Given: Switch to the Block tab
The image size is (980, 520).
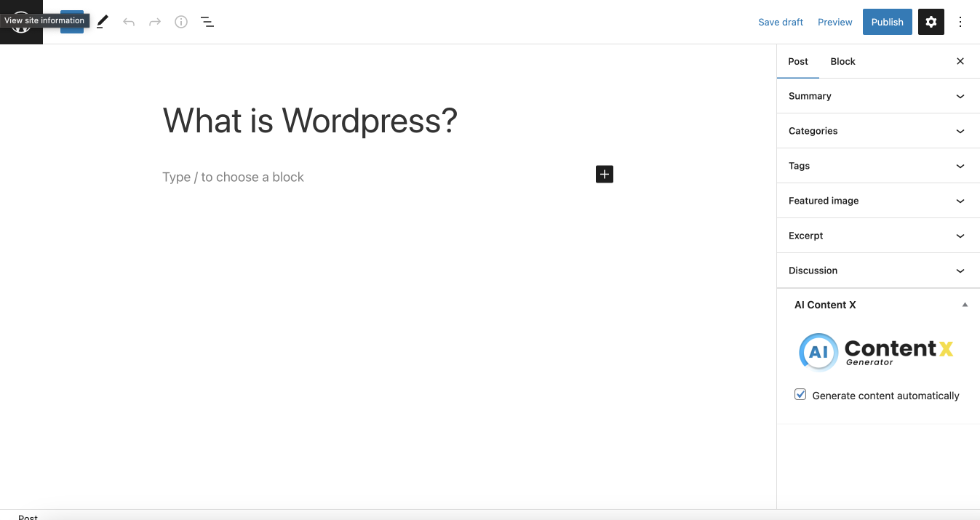Looking at the screenshot, I should pyautogui.click(x=842, y=61).
